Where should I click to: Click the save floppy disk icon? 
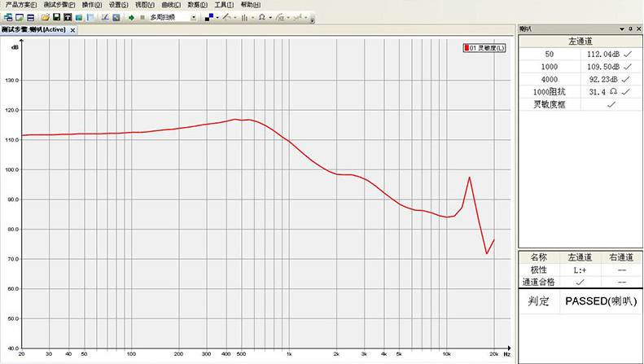(x=56, y=17)
